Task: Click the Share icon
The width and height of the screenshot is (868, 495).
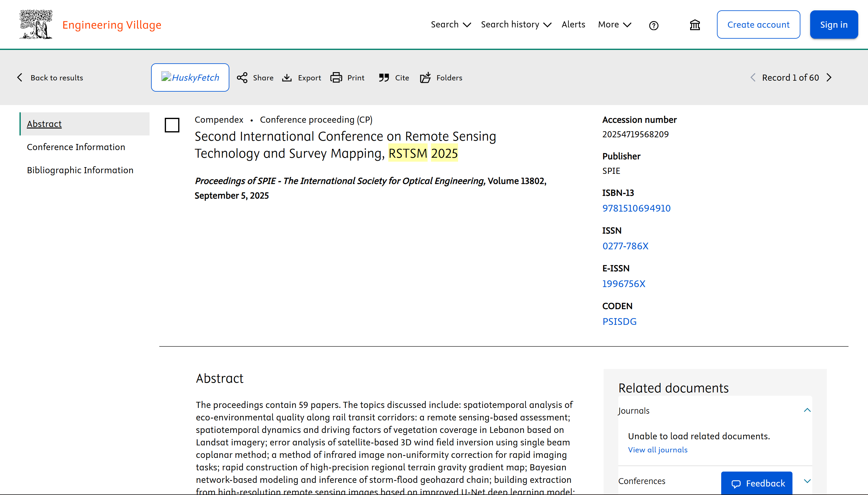Action: click(x=242, y=78)
